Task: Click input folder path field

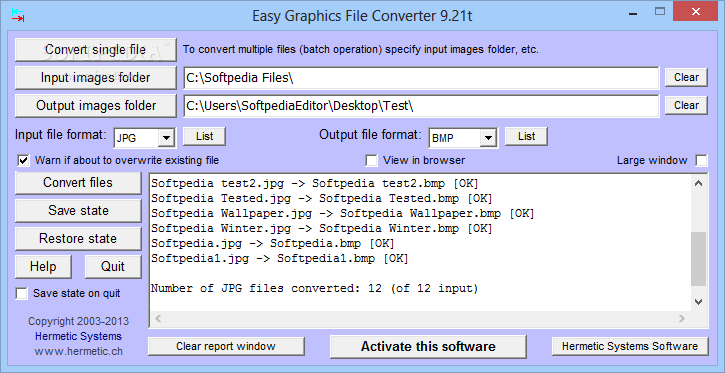Action: (x=421, y=78)
